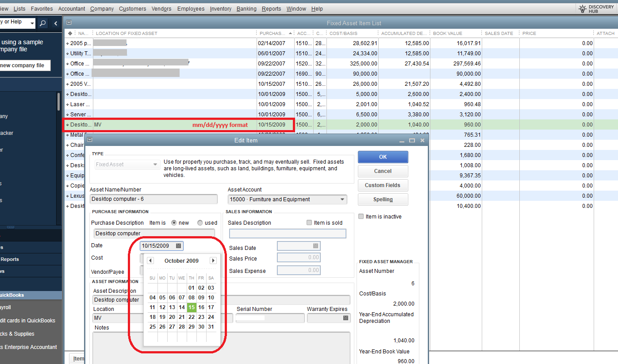Sort by Cost/Basis column header
This screenshot has height=364, width=618.
(x=353, y=33)
